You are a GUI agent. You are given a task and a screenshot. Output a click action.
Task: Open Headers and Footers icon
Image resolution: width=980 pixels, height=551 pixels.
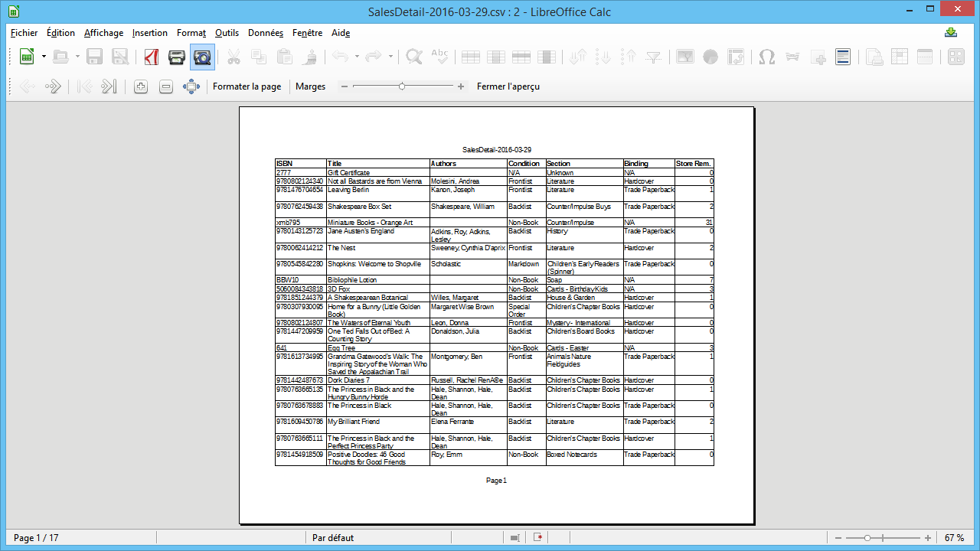point(843,57)
